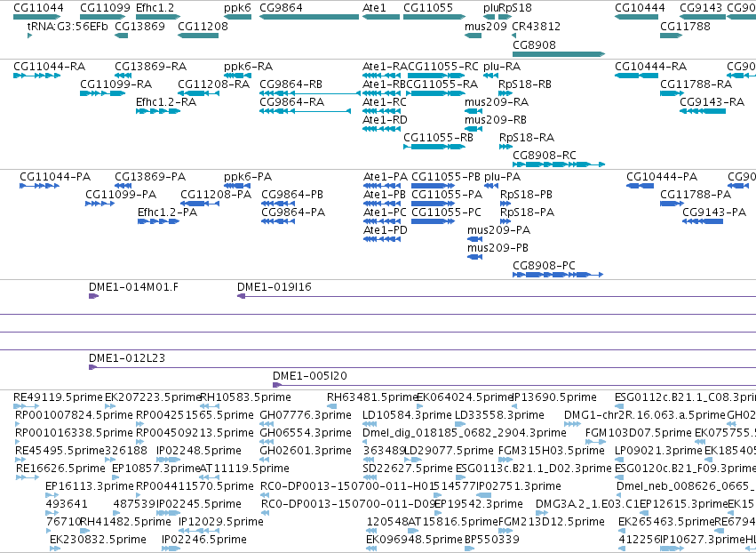The width and height of the screenshot is (756, 553).
Task: Select the LD10584.3prime EST label
Action: point(407,415)
